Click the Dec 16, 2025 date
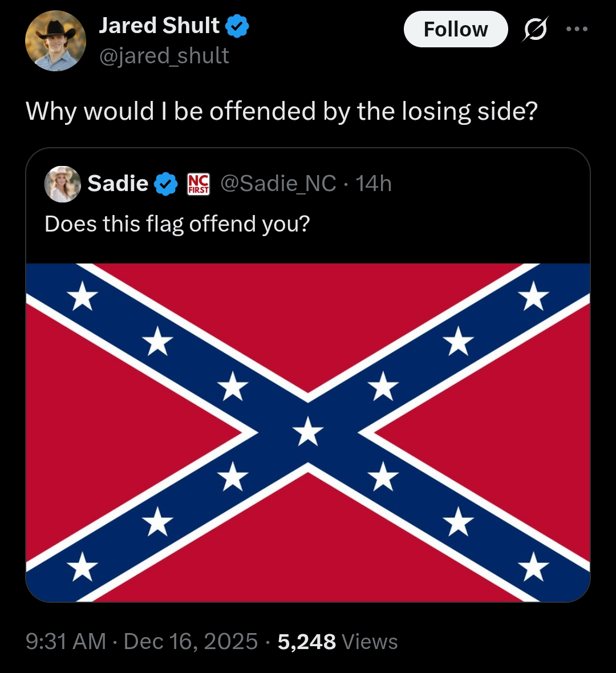The image size is (616, 673). (191, 642)
